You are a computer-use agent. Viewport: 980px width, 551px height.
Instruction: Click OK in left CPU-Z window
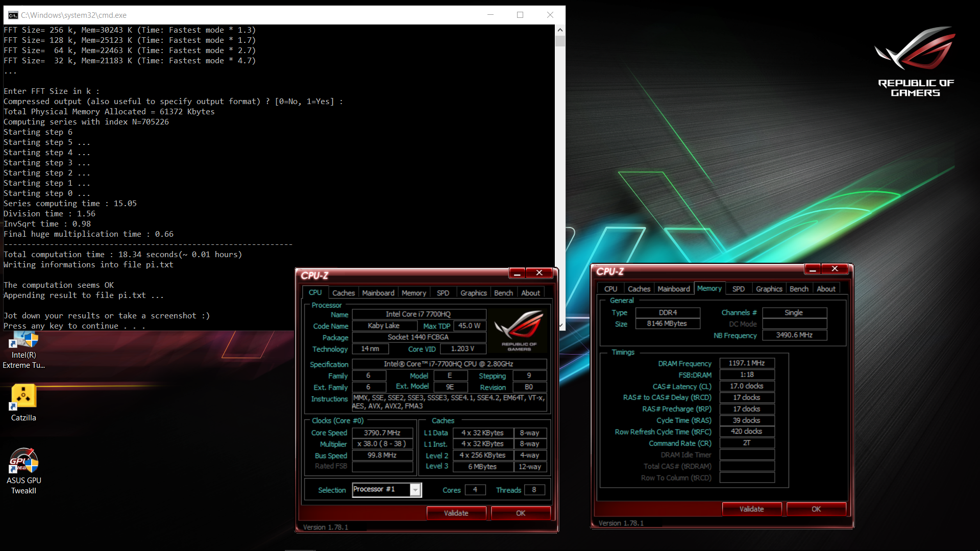pos(521,513)
